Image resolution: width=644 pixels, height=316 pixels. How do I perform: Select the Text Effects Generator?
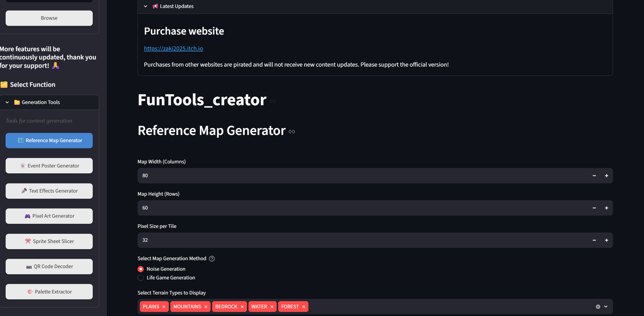[49, 191]
